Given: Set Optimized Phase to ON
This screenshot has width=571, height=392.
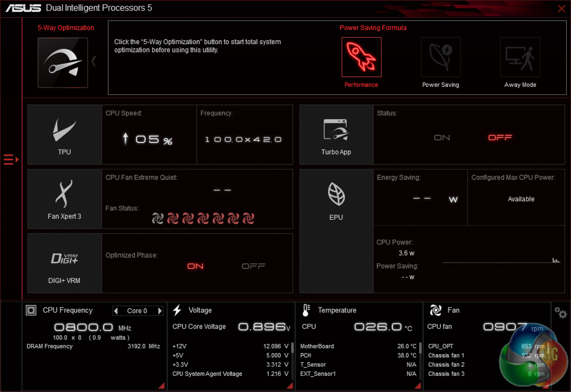Looking at the screenshot, I should [x=195, y=266].
